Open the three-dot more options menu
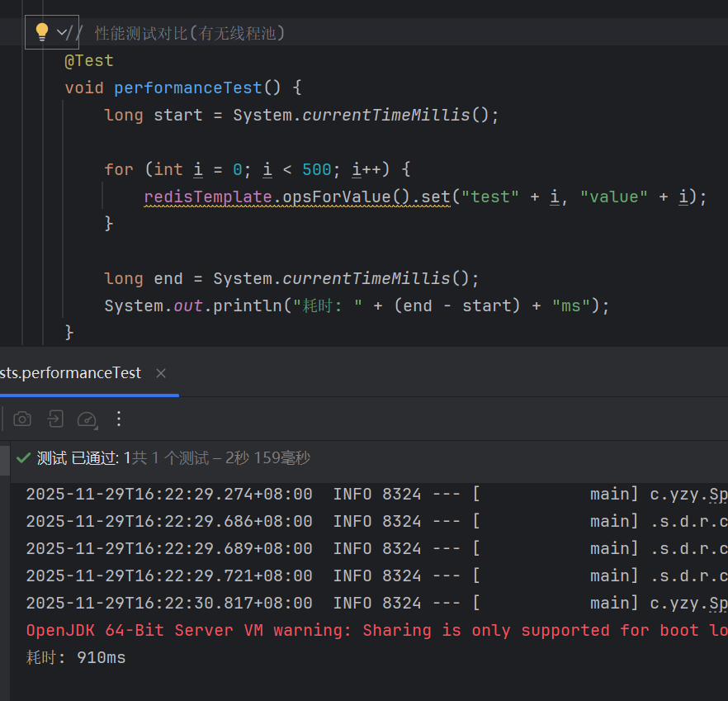 (119, 419)
